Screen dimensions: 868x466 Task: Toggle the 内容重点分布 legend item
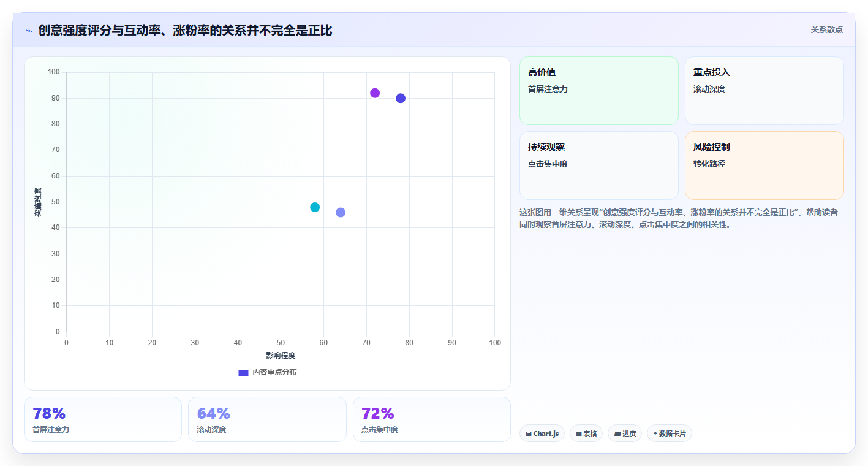coord(267,372)
